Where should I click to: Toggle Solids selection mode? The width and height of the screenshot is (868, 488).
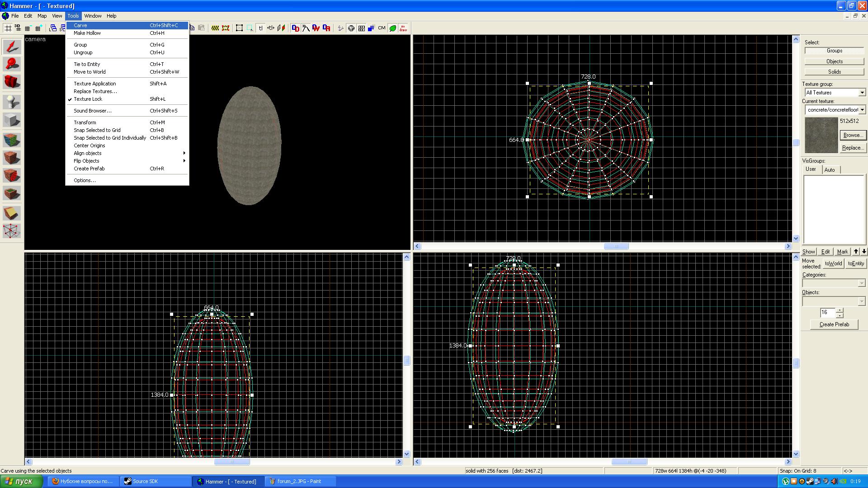[x=834, y=72]
